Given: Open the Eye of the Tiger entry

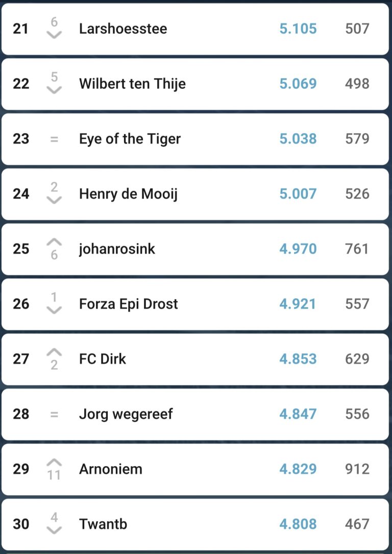Looking at the screenshot, I should coord(130,139).
